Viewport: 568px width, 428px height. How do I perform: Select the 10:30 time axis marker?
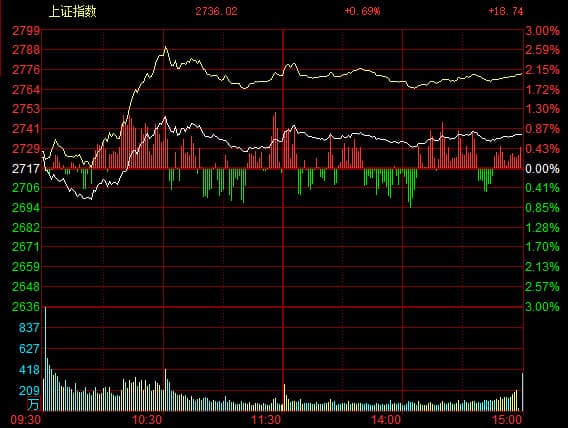pos(146,420)
